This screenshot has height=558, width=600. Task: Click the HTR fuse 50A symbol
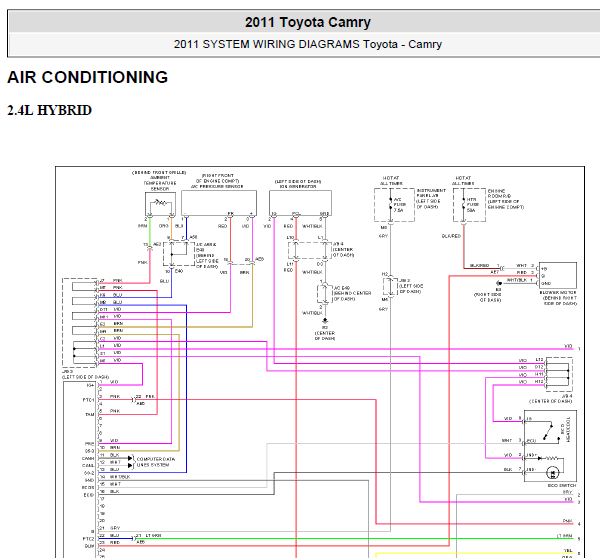tap(463, 205)
